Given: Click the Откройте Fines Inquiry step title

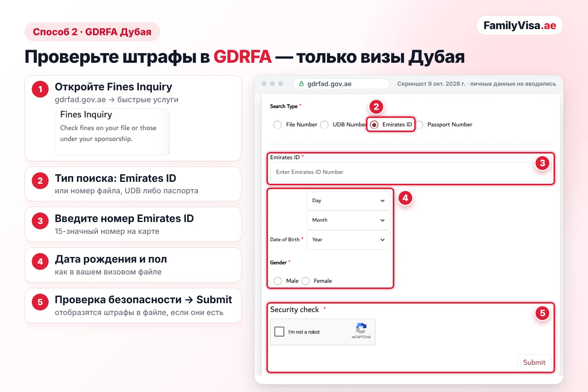Looking at the screenshot, I should point(113,87).
